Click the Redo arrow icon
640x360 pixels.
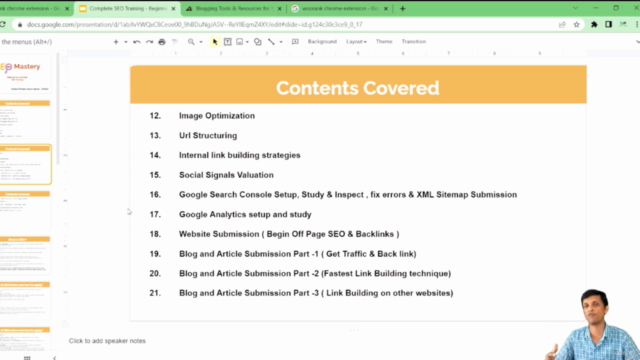[149, 42]
